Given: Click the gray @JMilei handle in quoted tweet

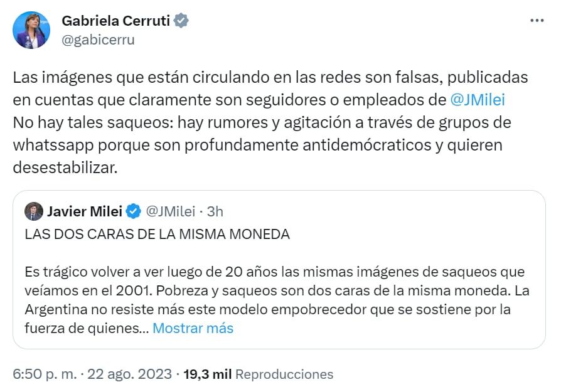Looking at the screenshot, I should coord(171,211).
